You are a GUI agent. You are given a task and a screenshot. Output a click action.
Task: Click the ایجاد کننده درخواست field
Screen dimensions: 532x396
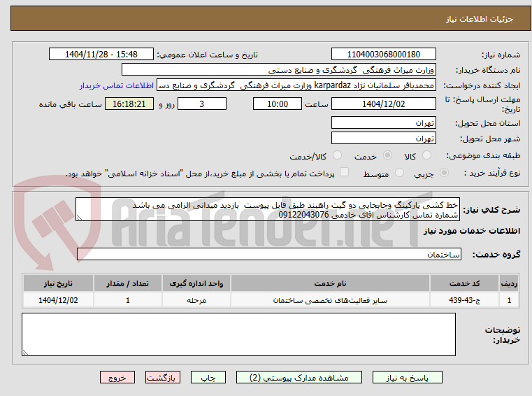[296, 85]
